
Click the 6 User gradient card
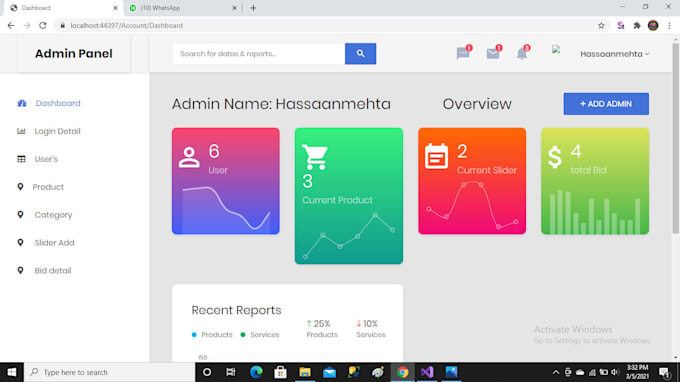coord(226,181)
